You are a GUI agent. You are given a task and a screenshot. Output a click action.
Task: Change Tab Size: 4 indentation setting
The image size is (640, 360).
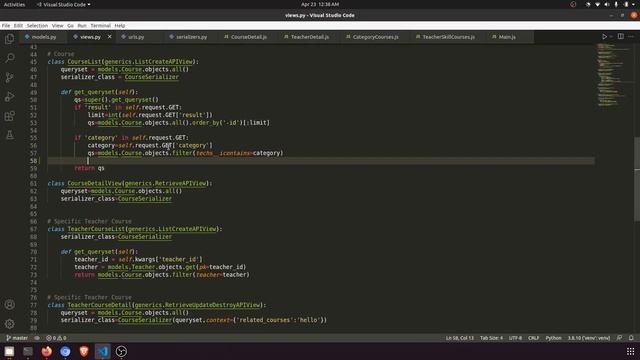pos(491,338)
